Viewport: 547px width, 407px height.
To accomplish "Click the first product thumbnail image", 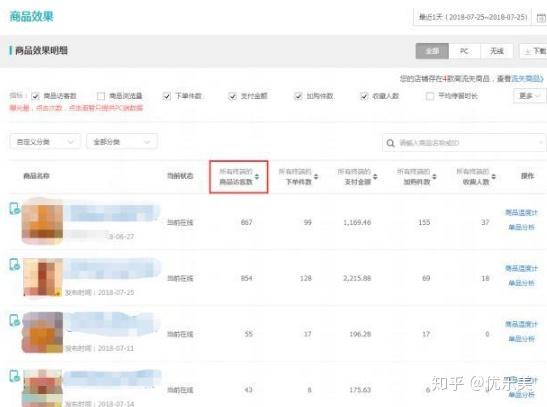I will tap(43, 221).
